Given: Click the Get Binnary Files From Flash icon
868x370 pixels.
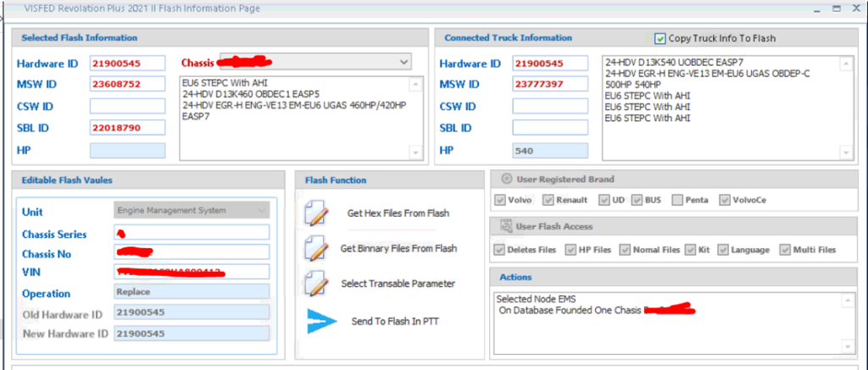Looking at the screenshot, I should tap(317, 248).
